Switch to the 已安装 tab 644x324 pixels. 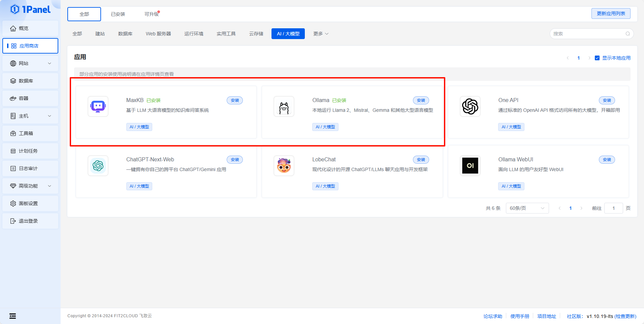[118, 14]
